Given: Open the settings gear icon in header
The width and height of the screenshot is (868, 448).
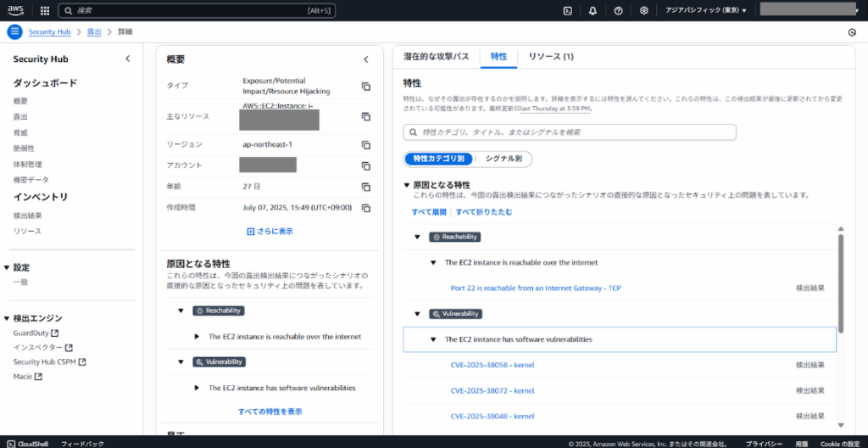Looking at the screenshot, I should [644, 10].
